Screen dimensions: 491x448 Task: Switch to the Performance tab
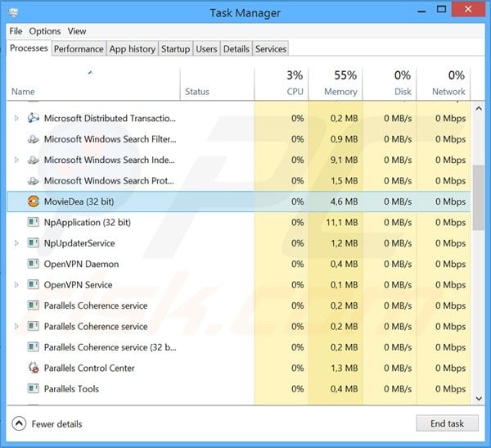click(x=79, y=49)
